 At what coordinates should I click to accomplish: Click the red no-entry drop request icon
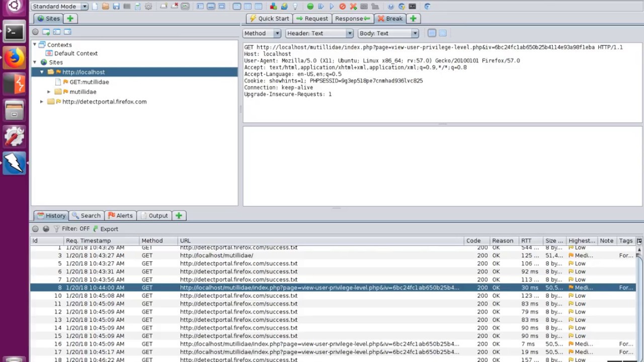click(x=343, y=7)
